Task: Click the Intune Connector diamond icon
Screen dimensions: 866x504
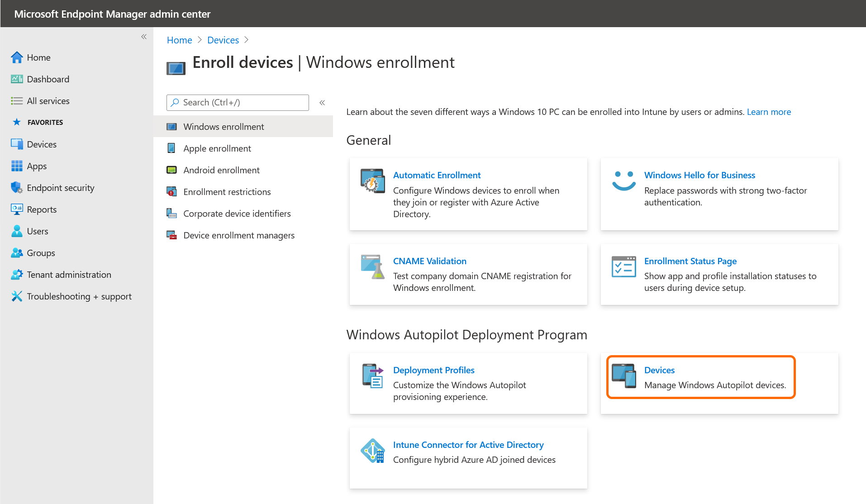Action: pos(372,451)
